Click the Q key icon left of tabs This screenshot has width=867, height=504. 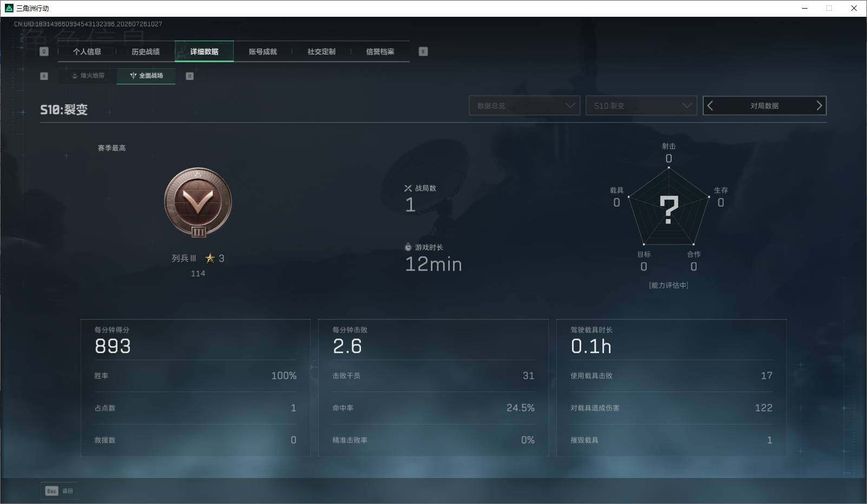pyautogui.click(x=44, y=51)
